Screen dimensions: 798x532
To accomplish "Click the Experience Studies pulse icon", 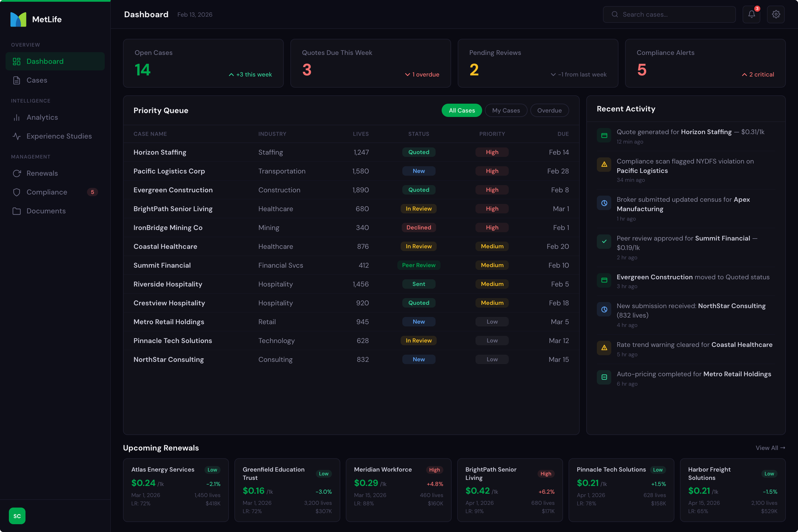I will (17, 136).
